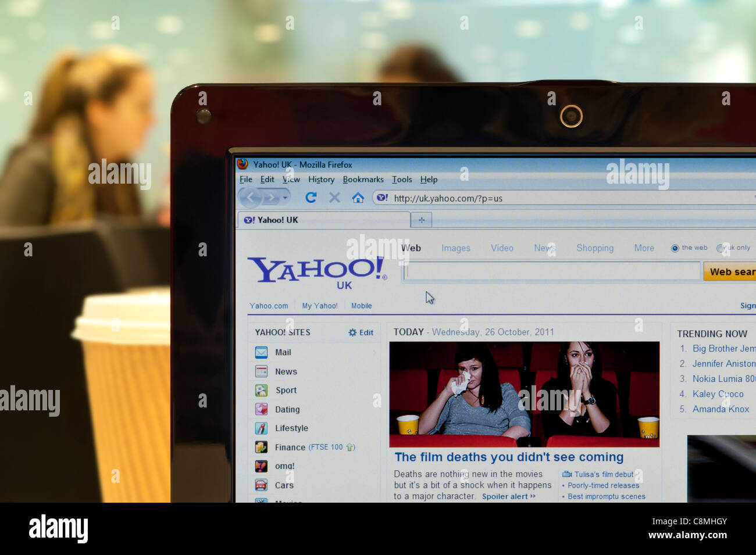Open the Yahoo.com link
Viewport: 756px width, 555px height.
[x=269, y=306]
